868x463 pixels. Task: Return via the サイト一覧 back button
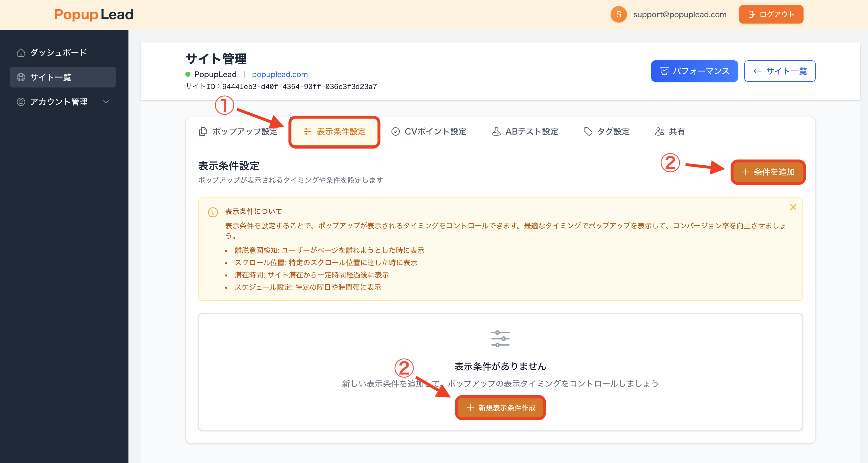[x=780, y=71]
